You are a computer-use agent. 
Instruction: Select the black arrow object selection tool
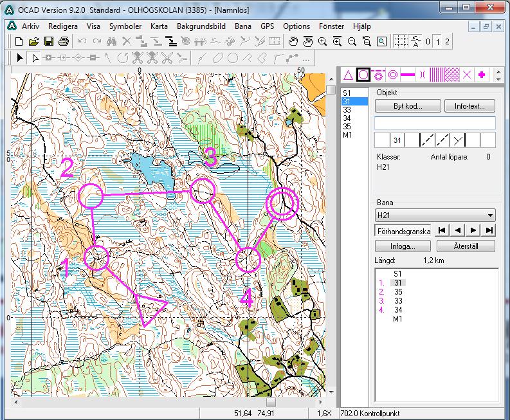point(20,59)
